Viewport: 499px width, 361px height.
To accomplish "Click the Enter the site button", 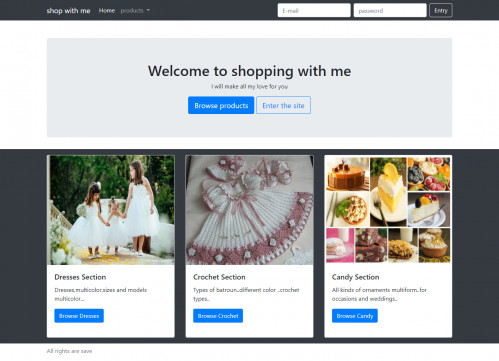I will tap(283, 105).
